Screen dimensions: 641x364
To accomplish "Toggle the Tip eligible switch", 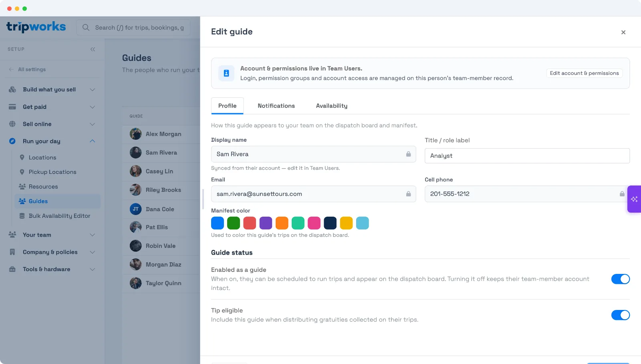I will click(621, 315).
